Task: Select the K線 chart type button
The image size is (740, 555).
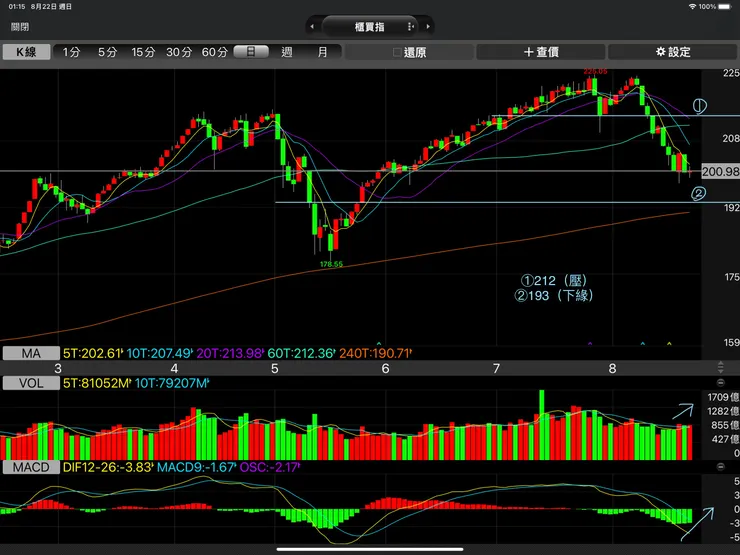Action: click(x=26, y=52)
